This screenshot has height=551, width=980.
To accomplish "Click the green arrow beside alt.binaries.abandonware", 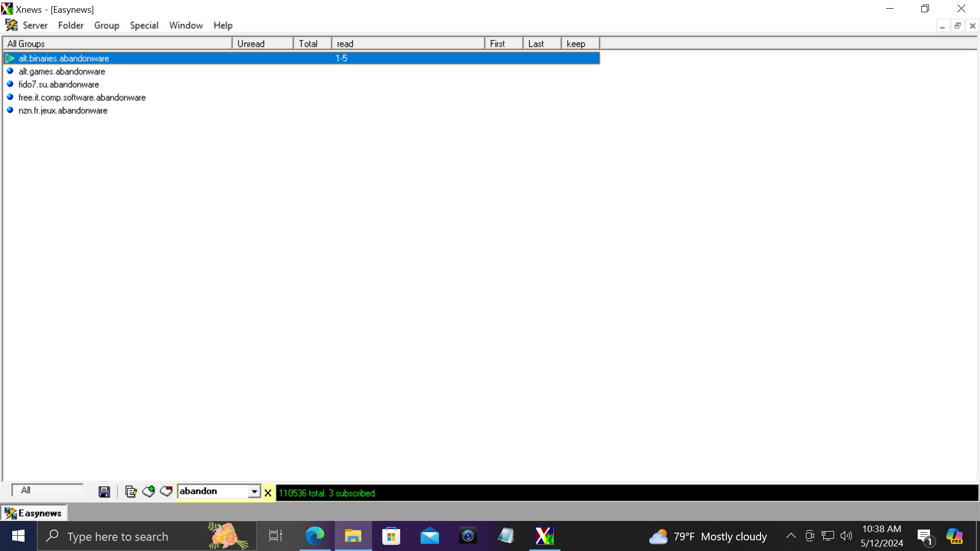I will (x=10, y=59).
